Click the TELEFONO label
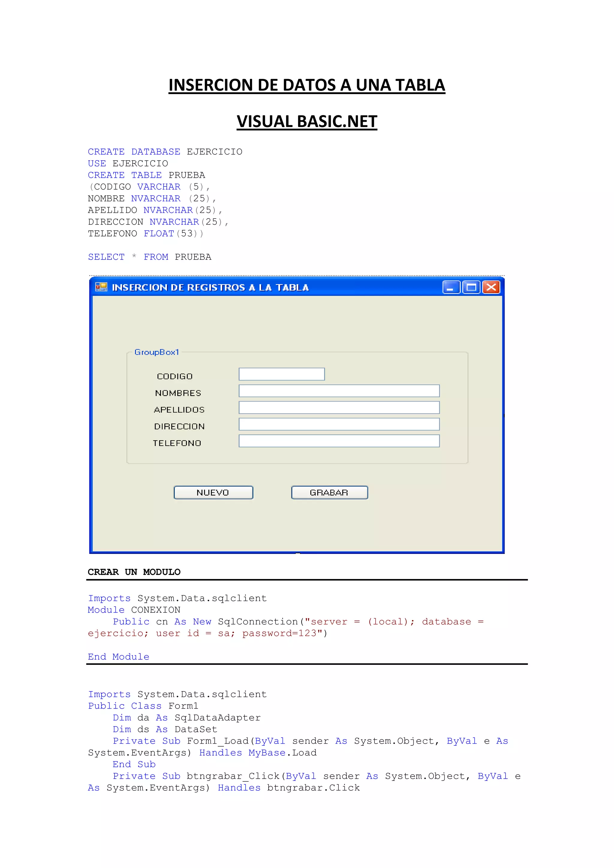 pos(177,443)
